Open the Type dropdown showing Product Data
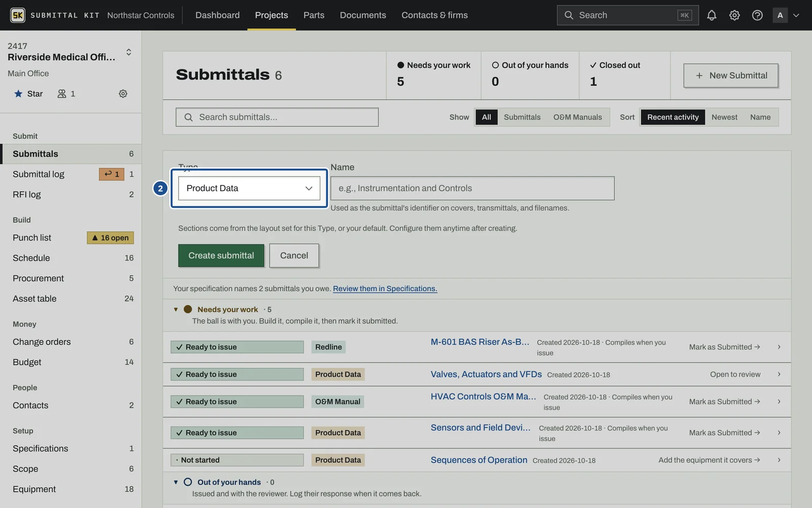Screen dimensions: 812x508 pyautogui.click(x=249, y=188)
